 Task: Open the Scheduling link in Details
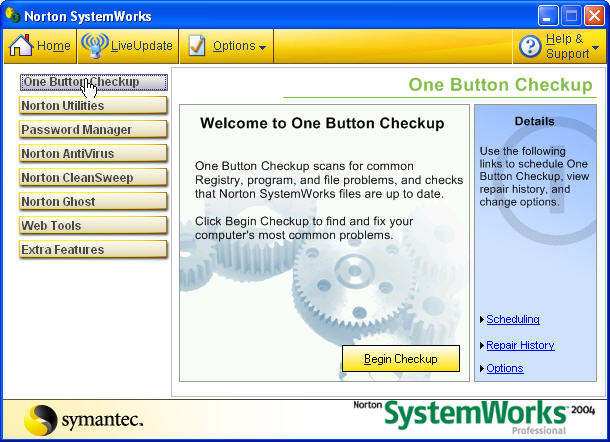coord(512,320)
